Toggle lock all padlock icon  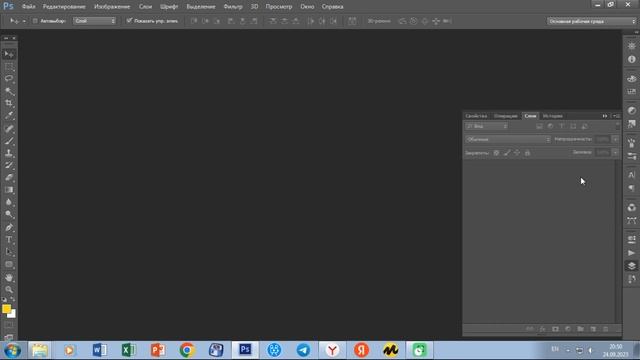point(527,153)
